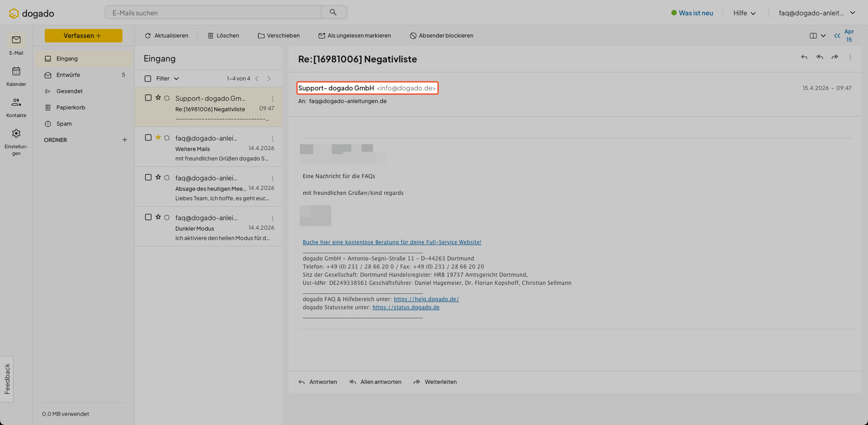Screen dimensions: 868x425
Task: Select checkbox of Absage des heutigen Meetings message
Action: coord(148,177)
